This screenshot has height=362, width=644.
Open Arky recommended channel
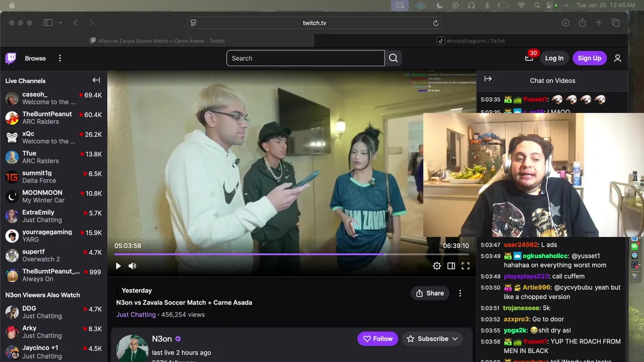tap(53, 332)
